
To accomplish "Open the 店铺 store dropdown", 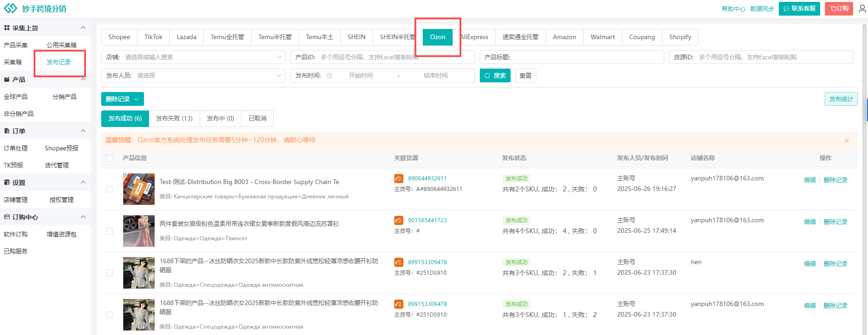I will click(x=193, y=58).
